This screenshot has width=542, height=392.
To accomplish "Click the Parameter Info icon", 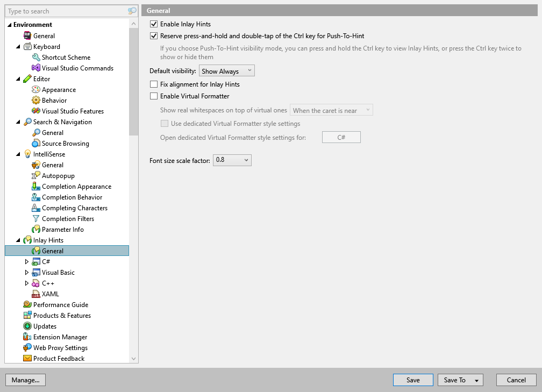I will pos(36,229).
